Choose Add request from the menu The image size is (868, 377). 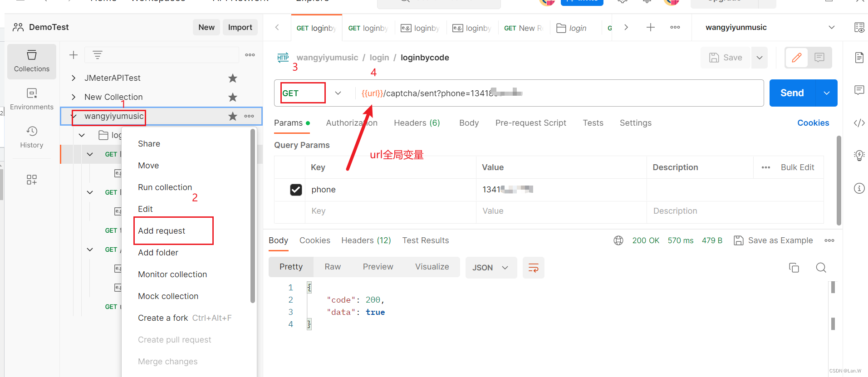162,231
